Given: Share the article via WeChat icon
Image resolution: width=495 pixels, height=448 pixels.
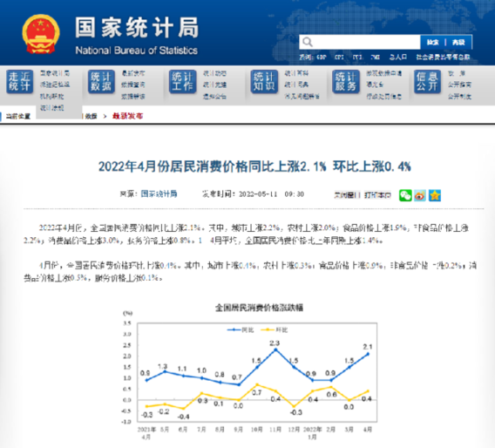Looking at the screenshot, I should pyautogui.click(x=405, y=195).
